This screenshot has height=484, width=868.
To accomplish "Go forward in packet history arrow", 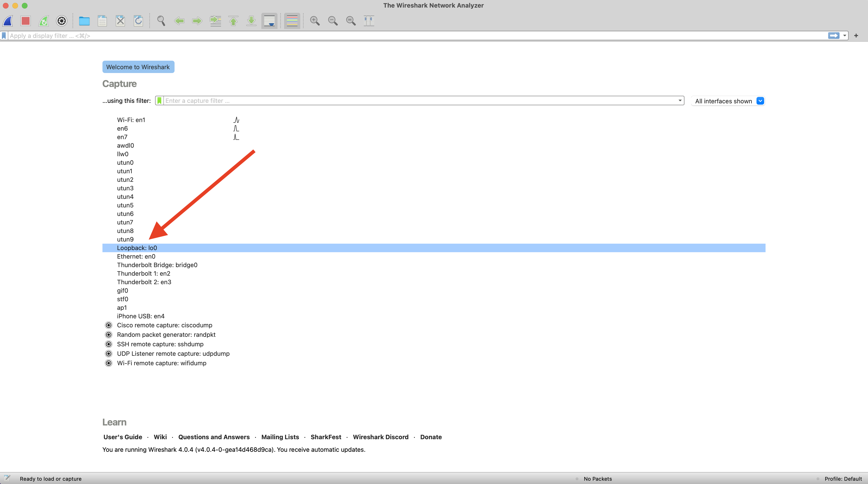I will tap(197, 21).
